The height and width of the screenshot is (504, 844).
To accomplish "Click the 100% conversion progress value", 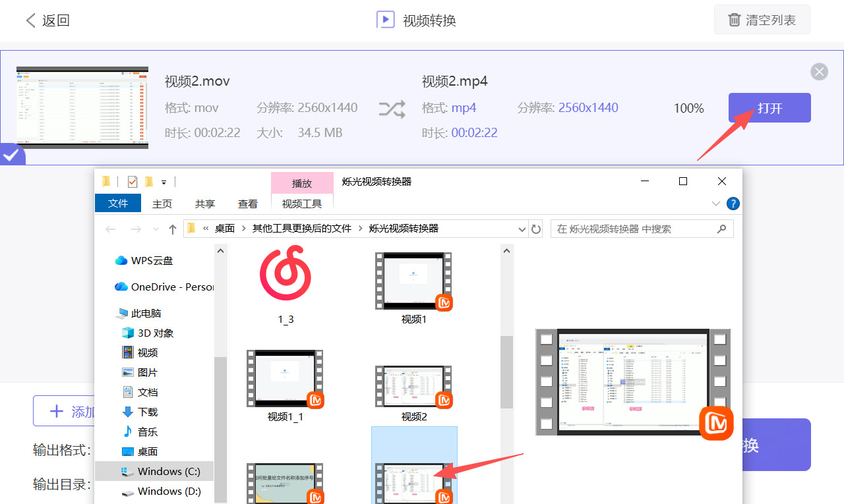I will click(689, 108).
